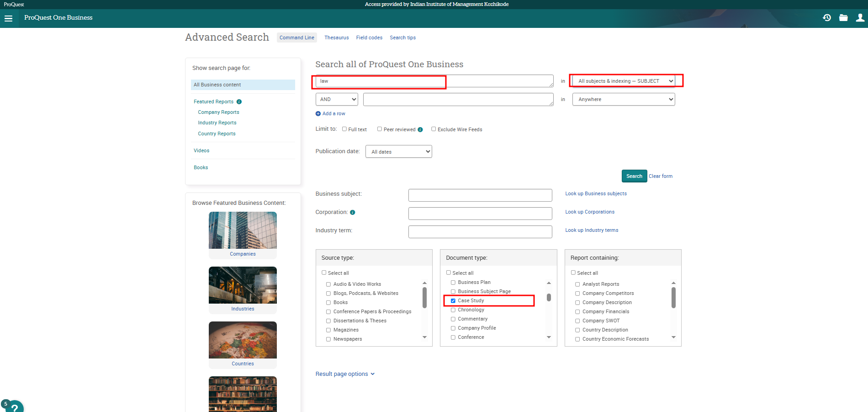This screenshot has height=412, width=868.
Task: Click the Search button
Action: [x=634, y=176]
